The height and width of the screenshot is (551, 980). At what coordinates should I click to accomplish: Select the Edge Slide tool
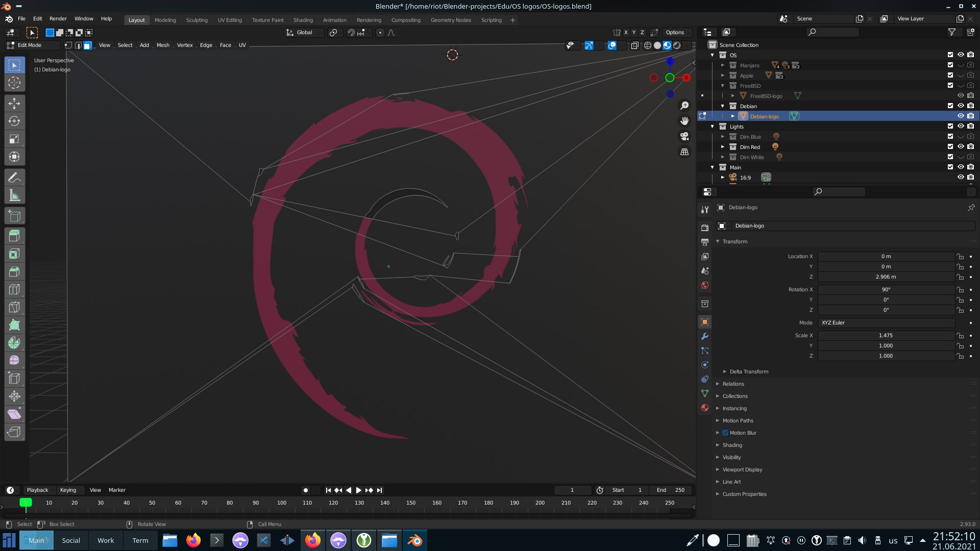click(x=14, y=379)
